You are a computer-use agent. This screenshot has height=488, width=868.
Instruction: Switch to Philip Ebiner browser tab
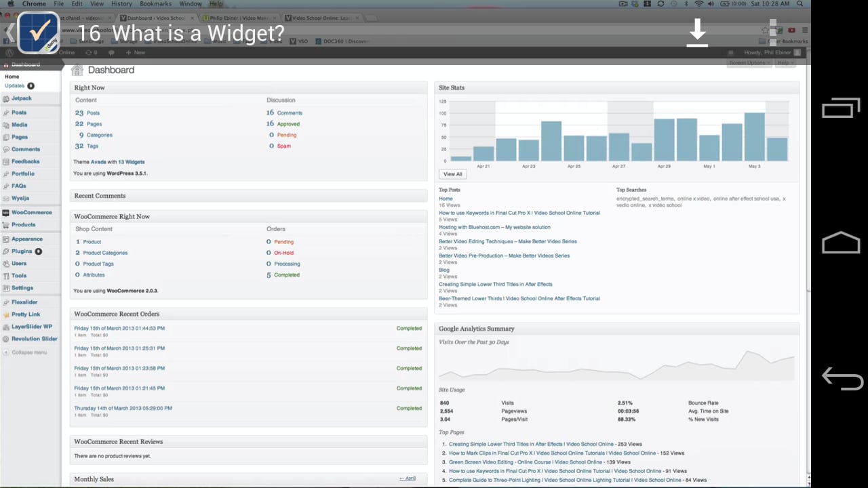pyautogui.click(x=240, y=18)
